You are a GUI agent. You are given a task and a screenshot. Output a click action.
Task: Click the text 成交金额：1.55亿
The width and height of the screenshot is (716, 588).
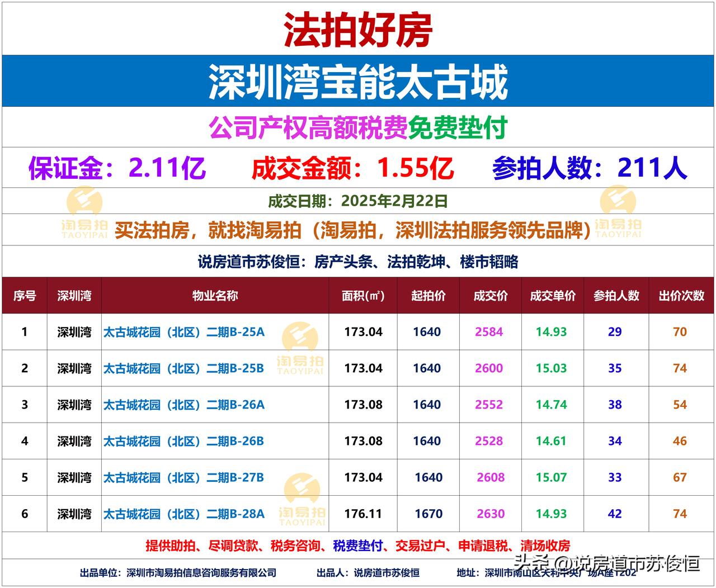point(352,168)
